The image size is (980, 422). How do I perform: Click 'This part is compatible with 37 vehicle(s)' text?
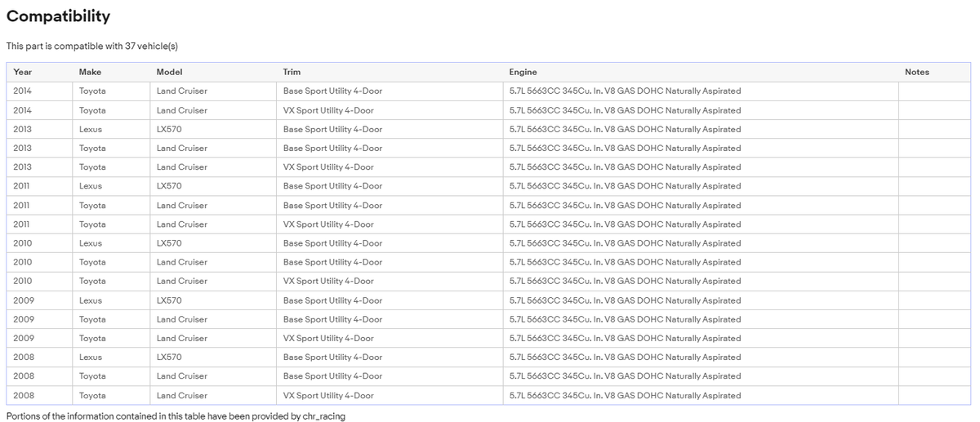pos(92,46)
